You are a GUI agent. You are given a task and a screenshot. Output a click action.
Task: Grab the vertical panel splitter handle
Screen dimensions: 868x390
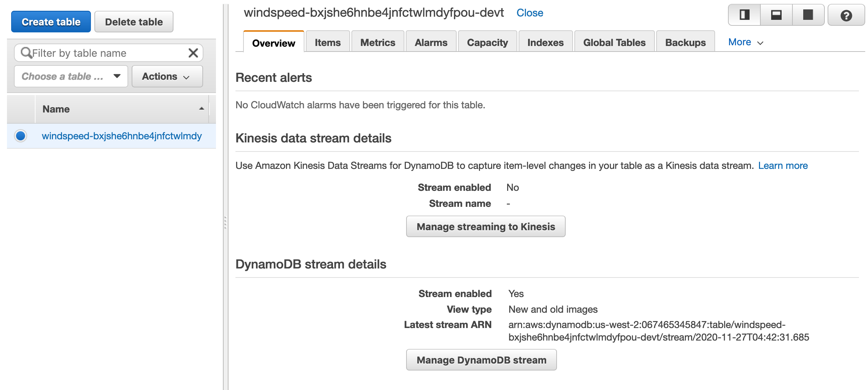coord(225,223)
